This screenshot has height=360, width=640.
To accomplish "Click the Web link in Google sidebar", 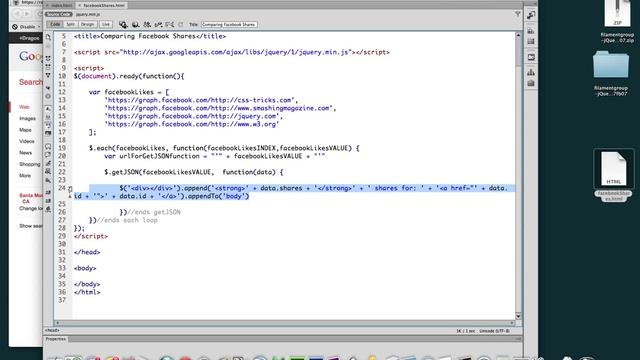I will pyautogui.click(x=24, y=107).
